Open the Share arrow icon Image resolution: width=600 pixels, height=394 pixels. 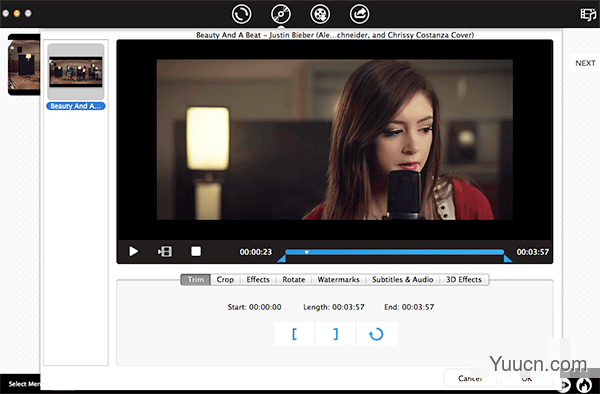point(360,14)
